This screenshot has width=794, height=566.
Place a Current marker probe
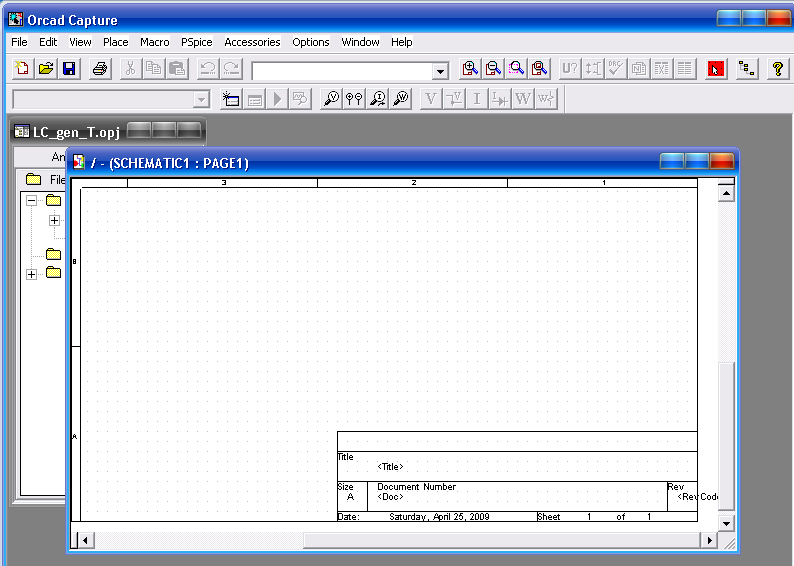[x=377, y=99]
